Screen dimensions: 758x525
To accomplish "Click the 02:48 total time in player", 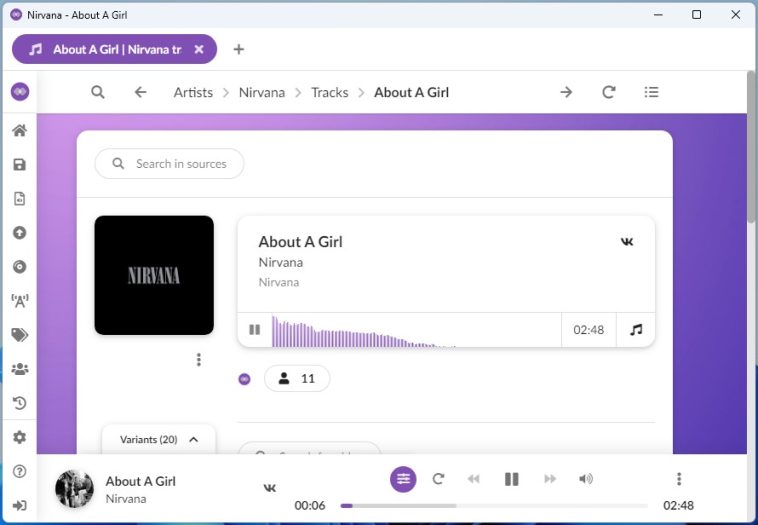I will coord(678,506).
